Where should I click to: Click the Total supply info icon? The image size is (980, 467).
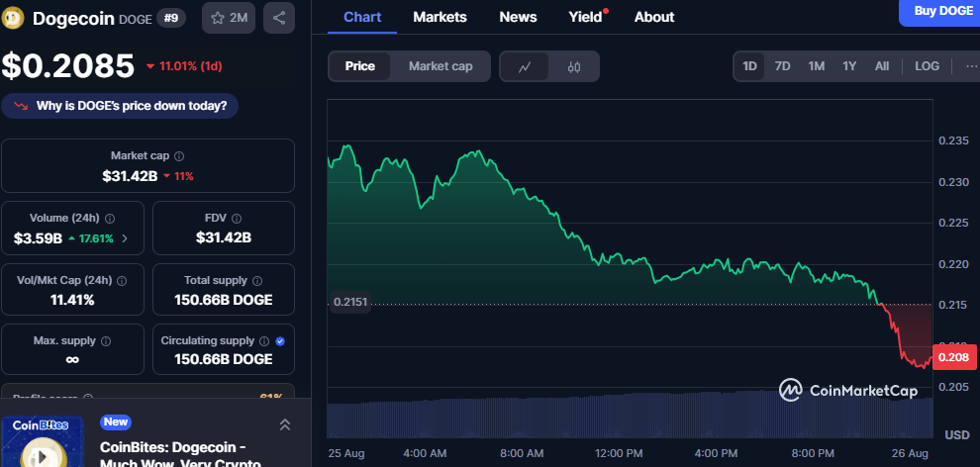pyautogui.click(x=256, y=281)
